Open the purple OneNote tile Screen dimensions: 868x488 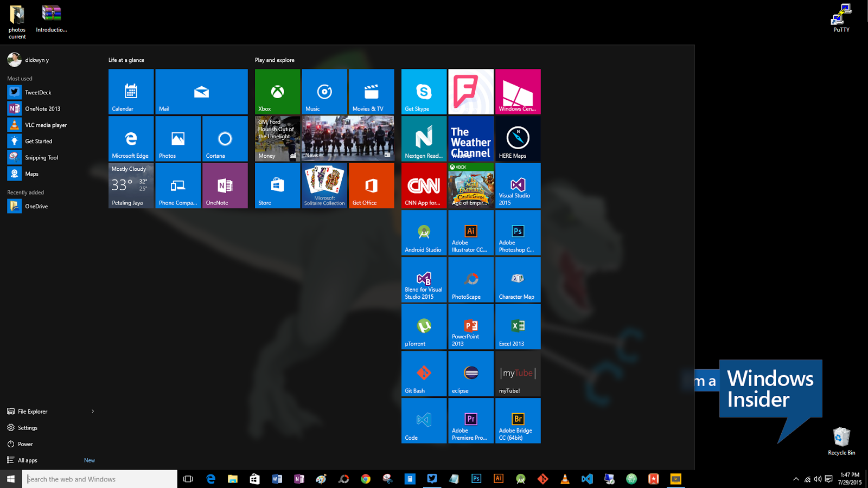pos(225,186)
